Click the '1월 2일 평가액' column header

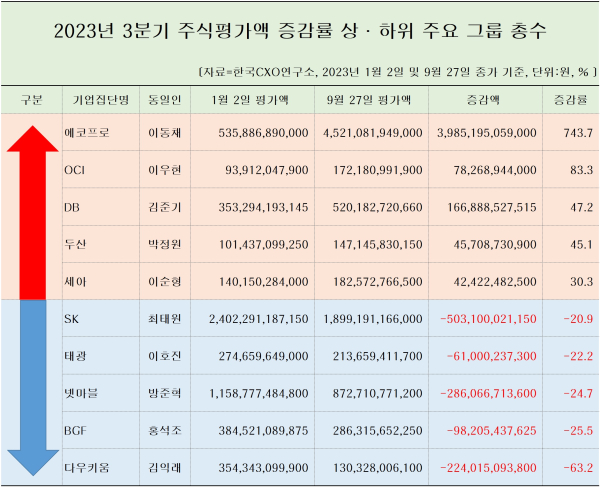pos(250,100)
